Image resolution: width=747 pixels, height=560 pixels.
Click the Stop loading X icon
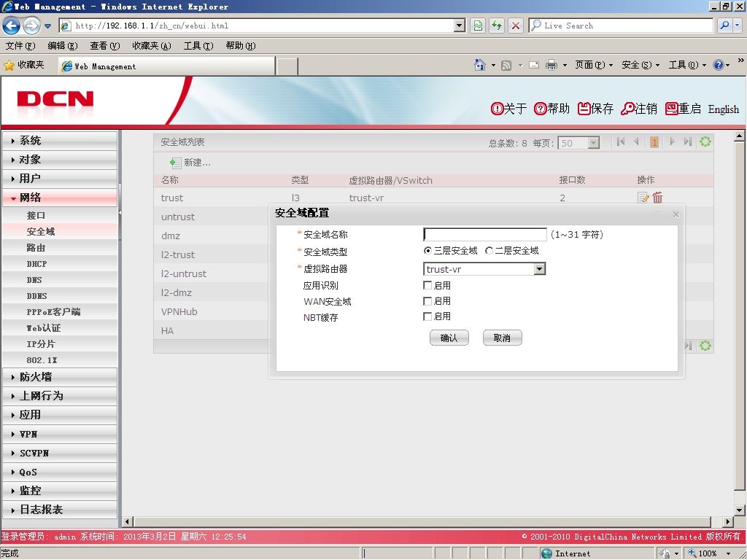point(516,26)
